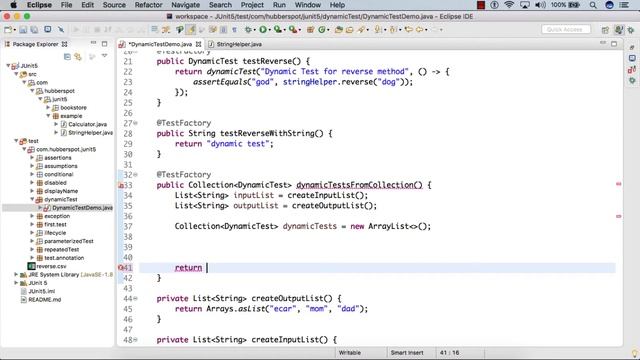Maximize the editor area

614,44
